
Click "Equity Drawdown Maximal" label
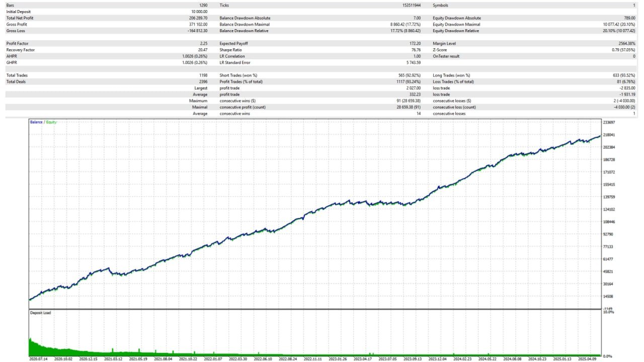point(456,25)
